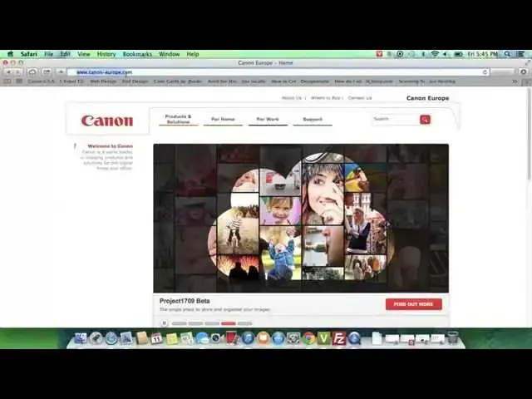Click the Web Design bookmark
Screen dimensions: 532x399
tap(103, 81)
